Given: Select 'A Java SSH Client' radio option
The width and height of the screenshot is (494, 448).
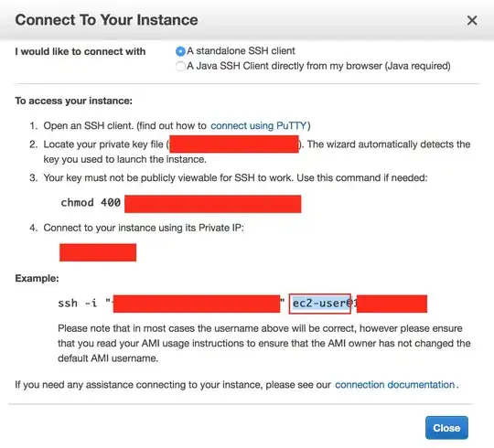Looking at the screenshot, I should tap(180, 66).
